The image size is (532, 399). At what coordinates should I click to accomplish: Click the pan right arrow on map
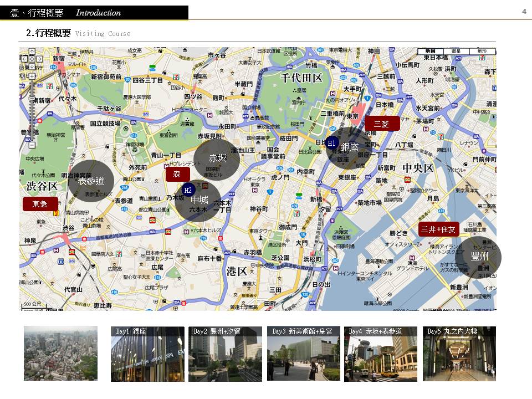coord(39,58)
